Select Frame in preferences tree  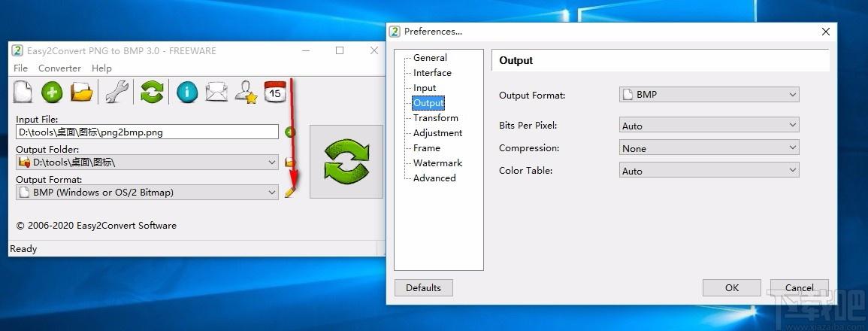(x=427, y=148)
